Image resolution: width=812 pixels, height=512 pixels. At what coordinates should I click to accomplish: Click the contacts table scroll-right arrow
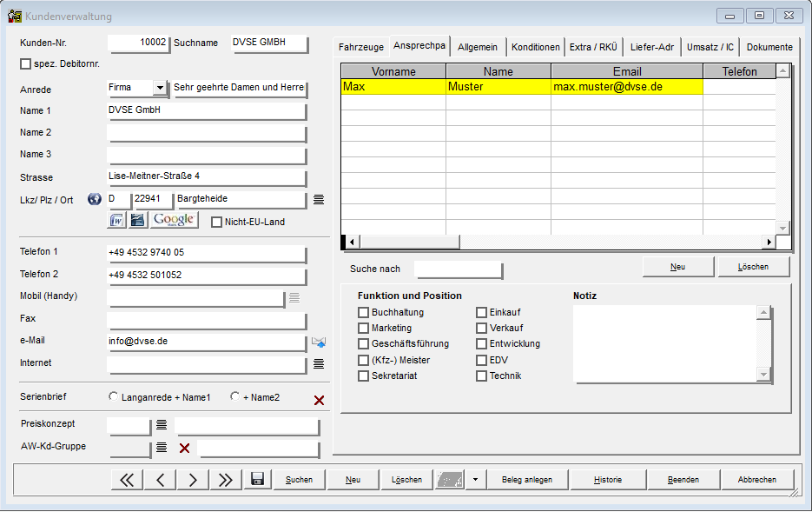tap(769, 242)
